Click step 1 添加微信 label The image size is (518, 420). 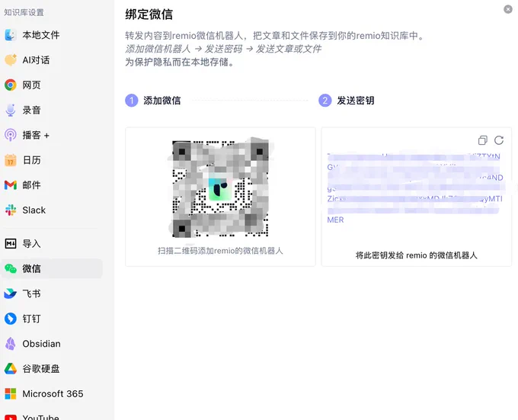[161, 101]
